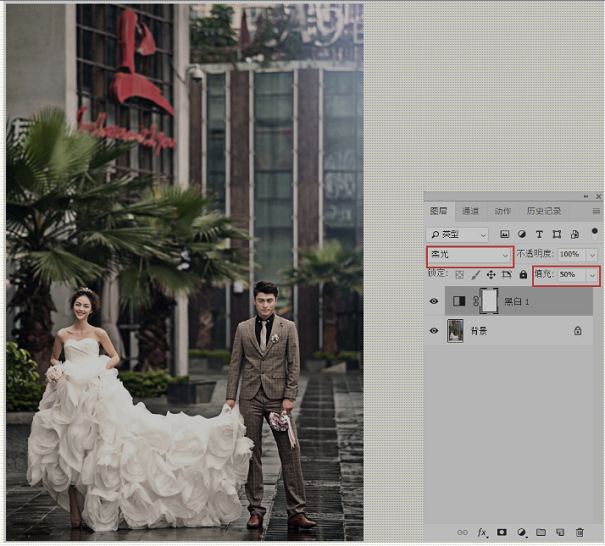Viewport: 605px width, 546px height.
Task: Click the lock position move icon
Action: [491, 274]
